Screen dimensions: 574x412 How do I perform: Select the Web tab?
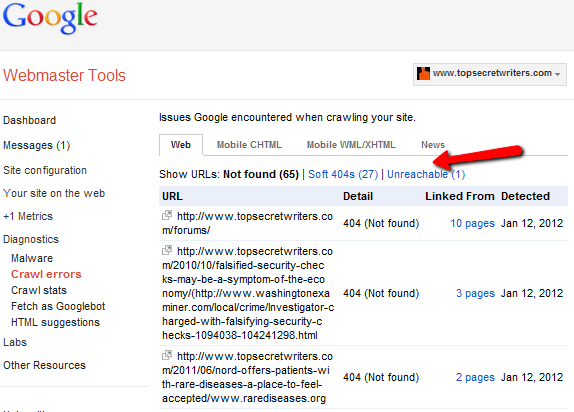click(x=181, y=145)
